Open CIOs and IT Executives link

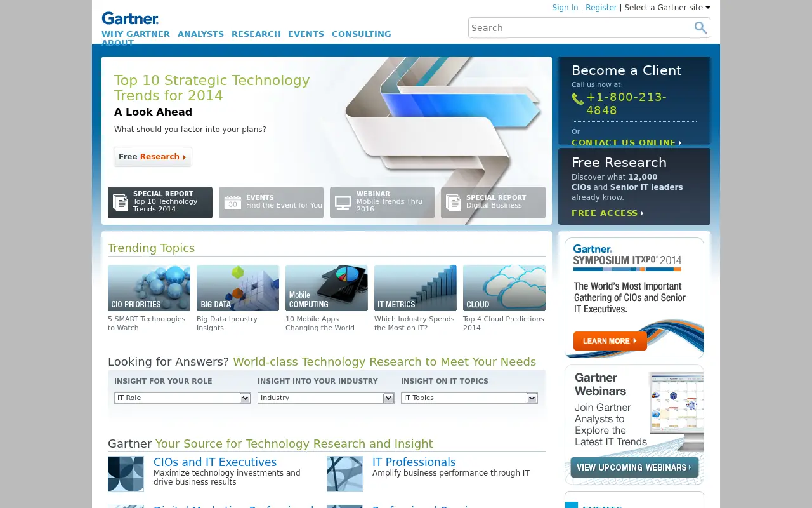pos(215,462)
